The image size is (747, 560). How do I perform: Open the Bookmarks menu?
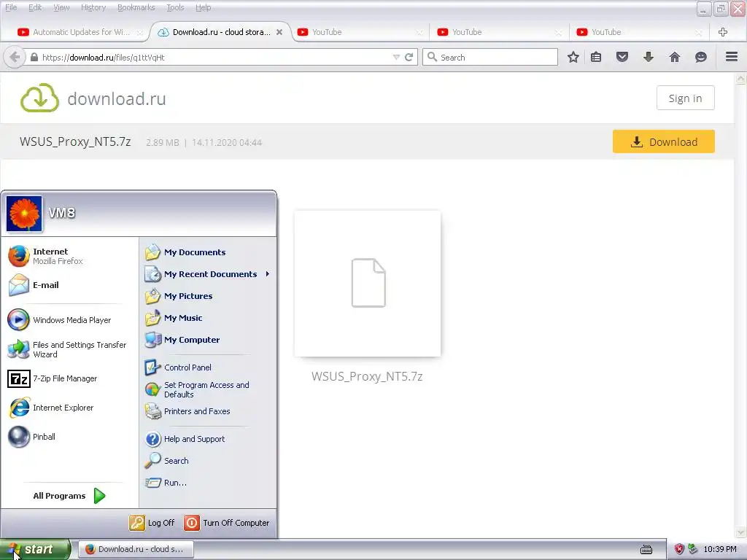point(136,7)
